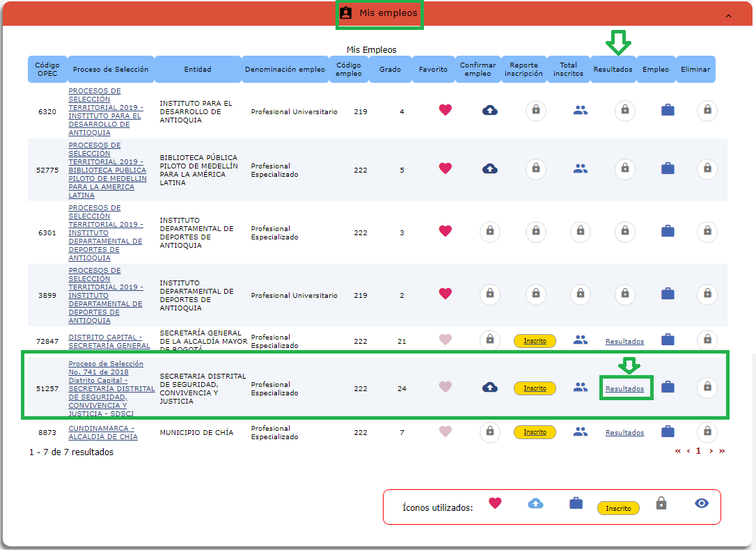Click the eye icon in icons legend
The width and height of the screenshot is (756, 554).
pyautogui.click(x=702, y=503)
